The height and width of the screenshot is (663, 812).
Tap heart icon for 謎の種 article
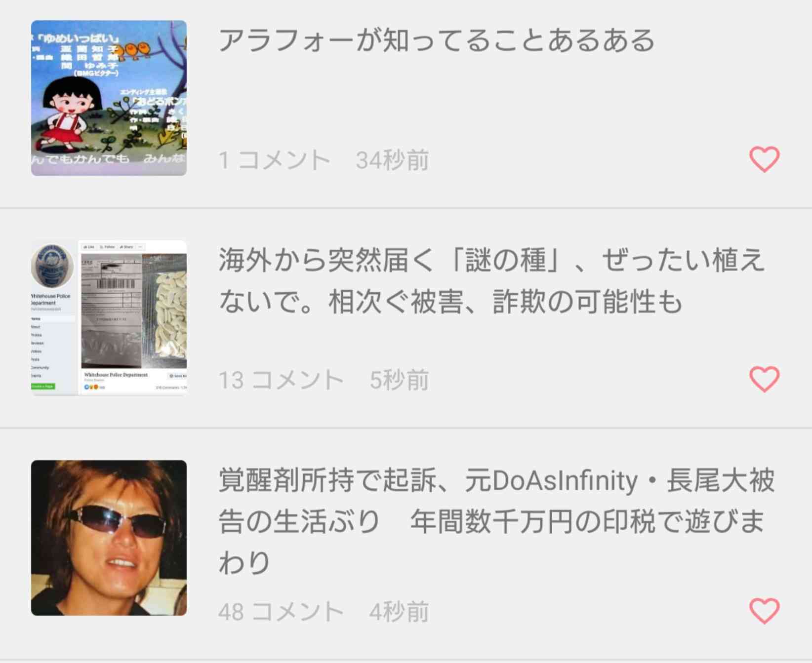pyautogui.click(x=764, y=379)
